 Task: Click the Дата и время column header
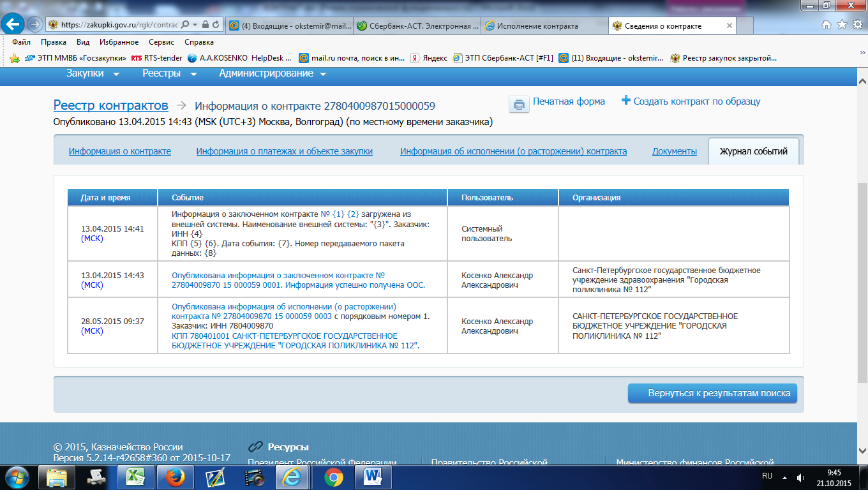[112, 197]
